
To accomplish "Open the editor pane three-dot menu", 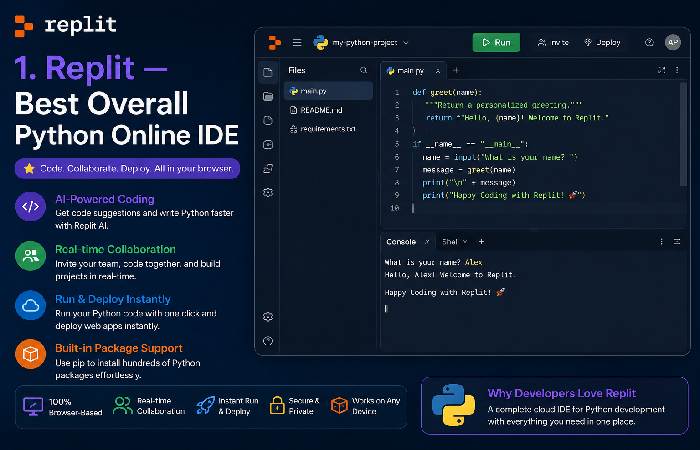I will tap(677, 70).
